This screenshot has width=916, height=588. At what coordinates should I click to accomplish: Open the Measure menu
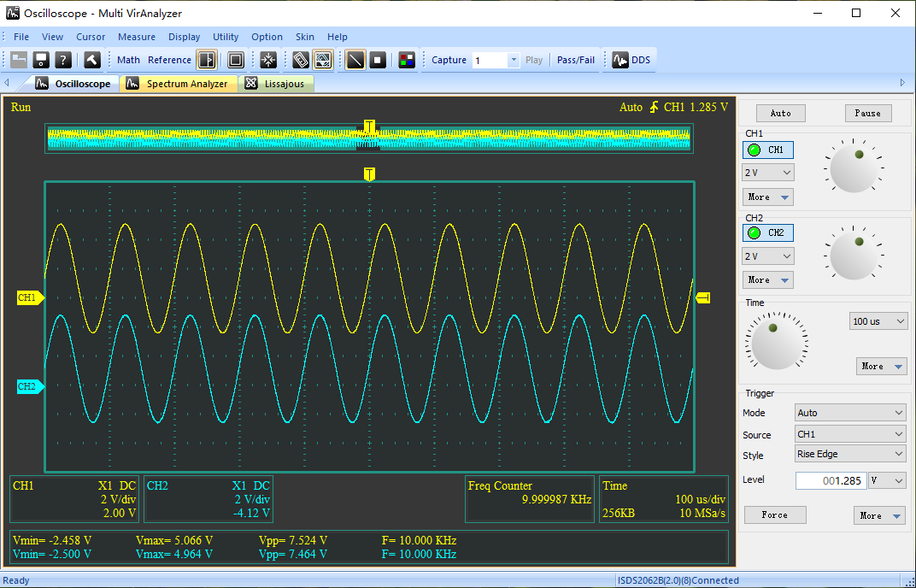click(x=137, y=37)
